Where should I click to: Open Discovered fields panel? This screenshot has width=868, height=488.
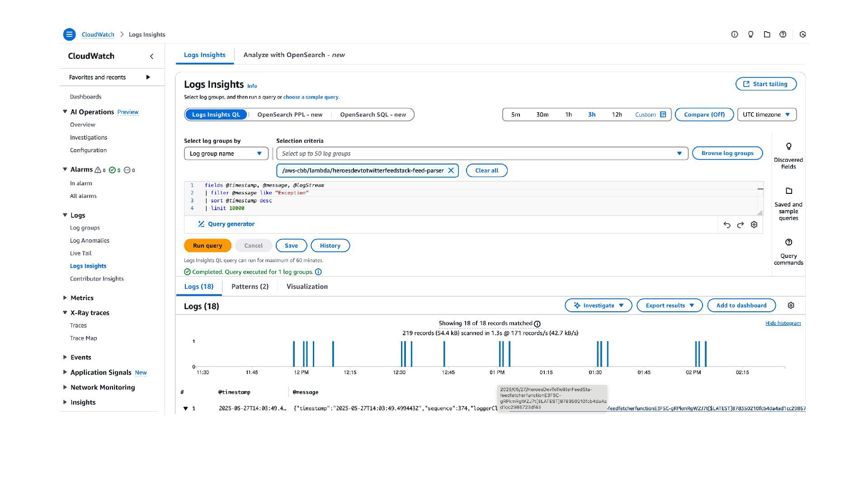pyautogui.click(x=788, y=156)
